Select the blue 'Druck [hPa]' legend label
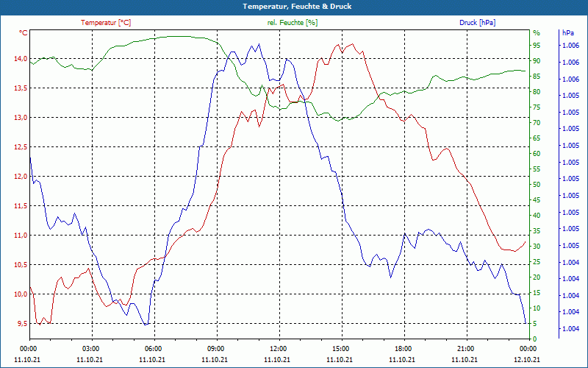Screen dimensions: 588x368 pyautogui.click(x=477, y=23)
